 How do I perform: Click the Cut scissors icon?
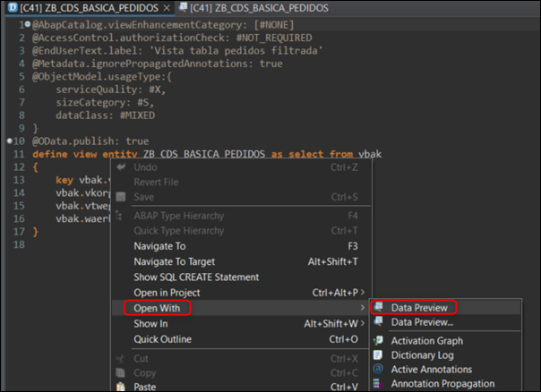pos(120,359)
